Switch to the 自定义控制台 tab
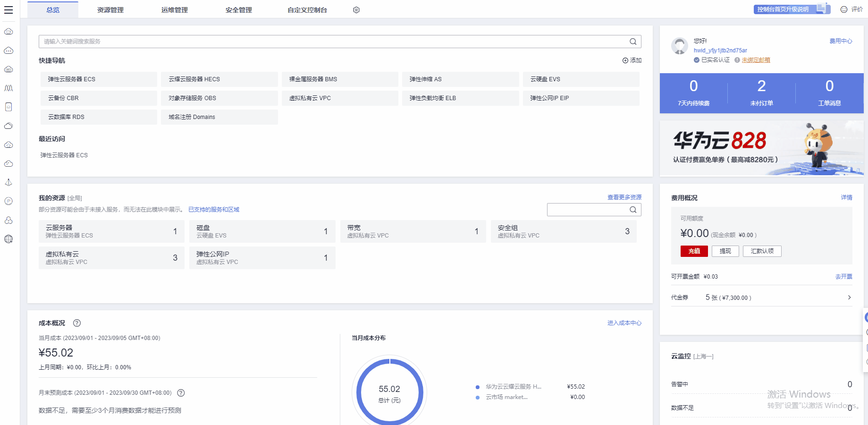Viewport: 868px width, 425px height. point(307,10)
